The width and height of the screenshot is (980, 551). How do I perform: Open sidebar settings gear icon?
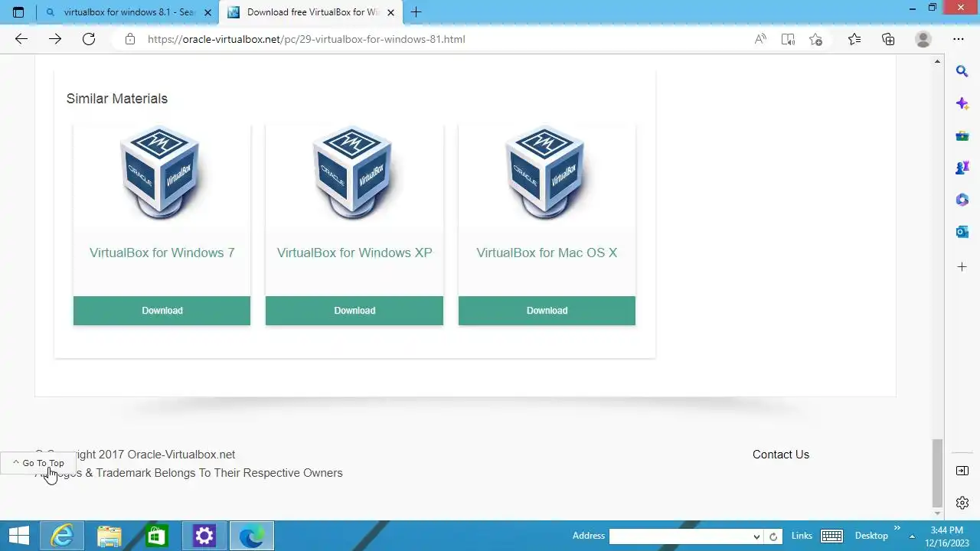[x=962, y=503]
